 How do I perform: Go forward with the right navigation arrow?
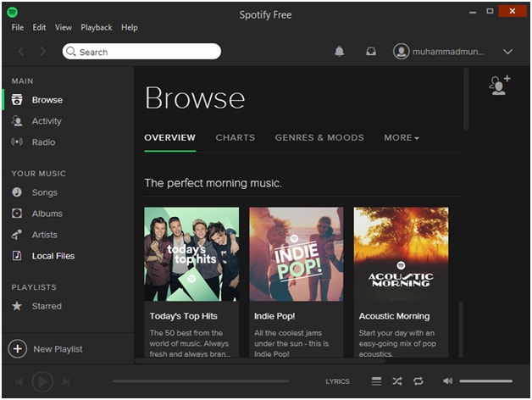42,52
